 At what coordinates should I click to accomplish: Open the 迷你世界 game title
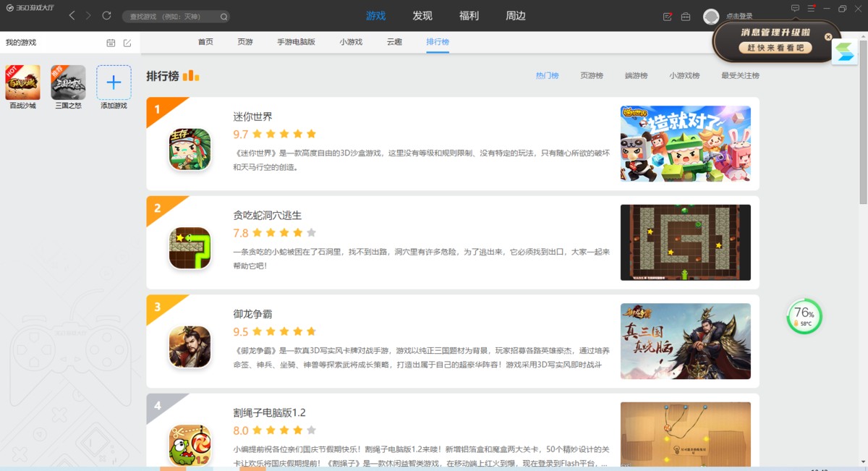pyautogui.click(x=252, y=116)
